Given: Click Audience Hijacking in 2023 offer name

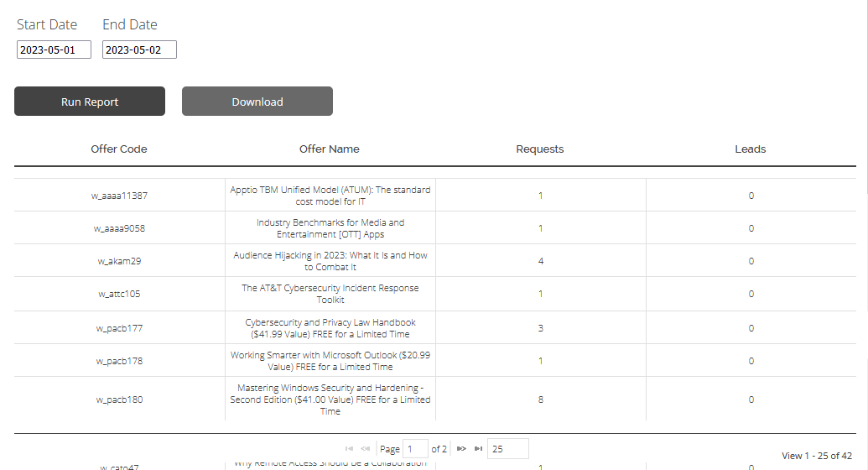Looking at the screenshot, I should click(330, 260).
